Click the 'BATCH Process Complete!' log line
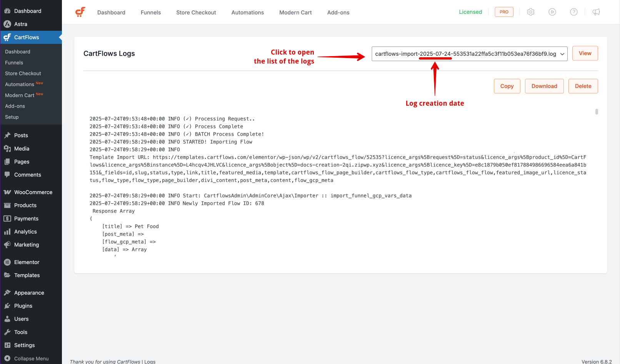Viewport: 620px width, 364px height. click(x=177, y=134)
